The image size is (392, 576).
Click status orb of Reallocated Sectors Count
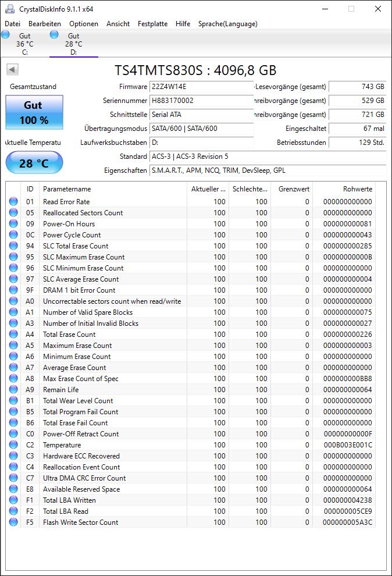pyautogui.click(x=13, y=212)
